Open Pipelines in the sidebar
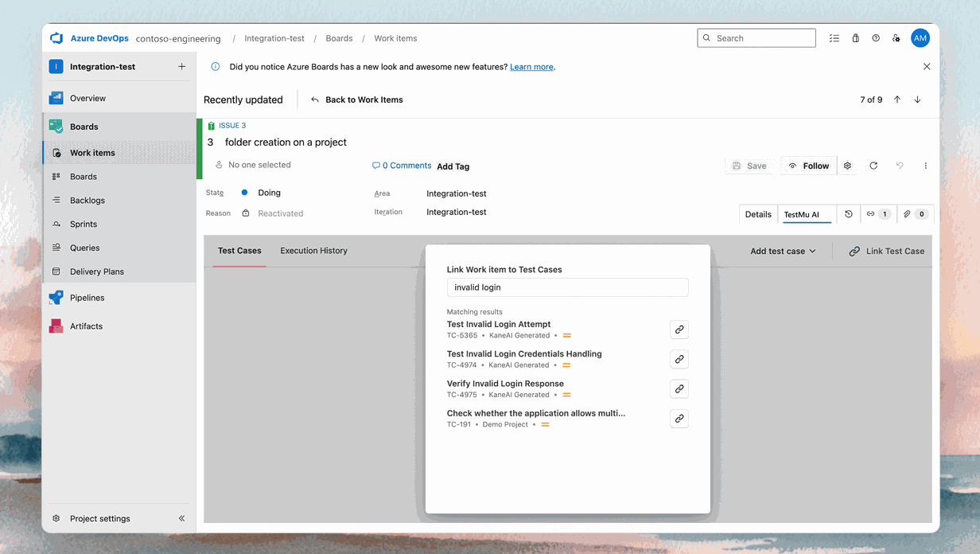 pyautogui.click(x=119, y=298)
